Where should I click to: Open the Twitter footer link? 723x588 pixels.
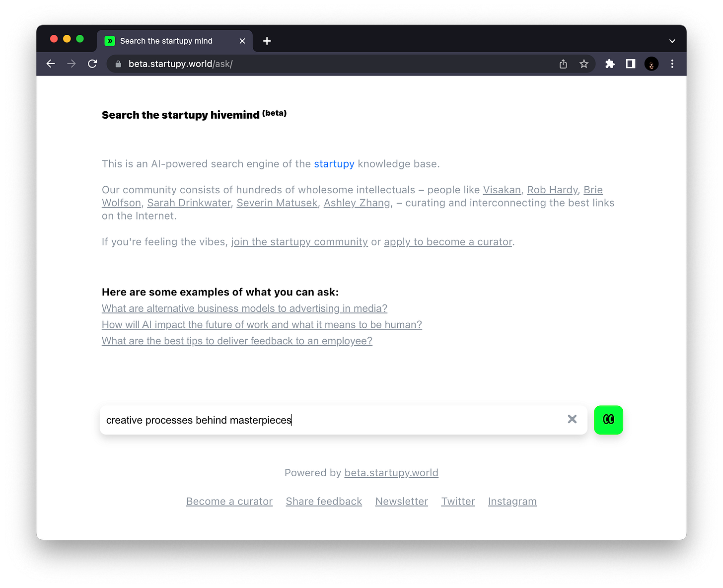[x=458, y=502]
